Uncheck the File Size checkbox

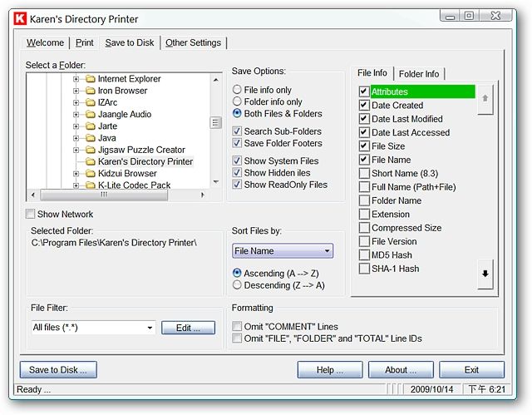(x=364, y=146)
